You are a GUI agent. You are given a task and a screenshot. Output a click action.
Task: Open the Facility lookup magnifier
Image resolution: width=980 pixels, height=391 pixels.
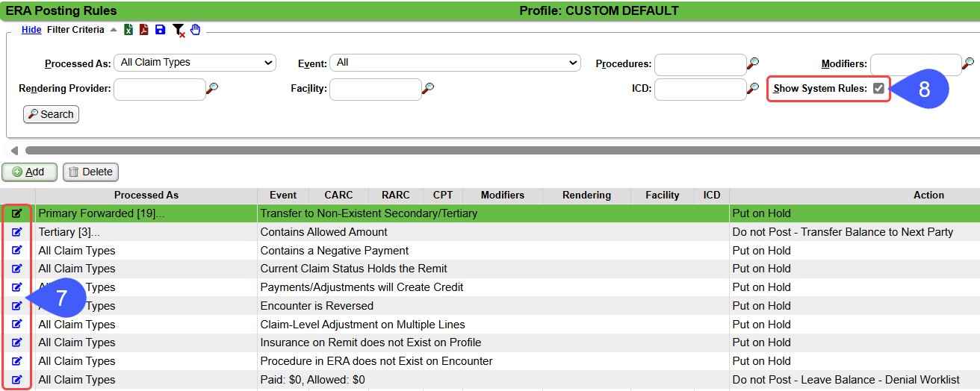pos(428,89)
